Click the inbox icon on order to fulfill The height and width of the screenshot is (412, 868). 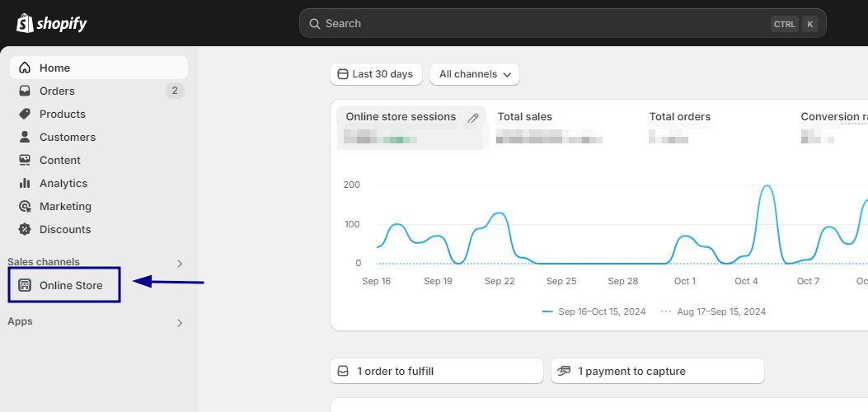tap(343, 371)
